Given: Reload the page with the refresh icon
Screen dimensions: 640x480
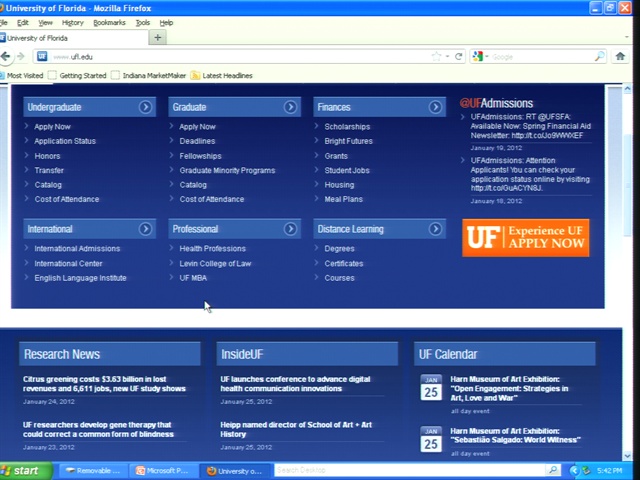Looking at the screenshot, I should 459,56.
